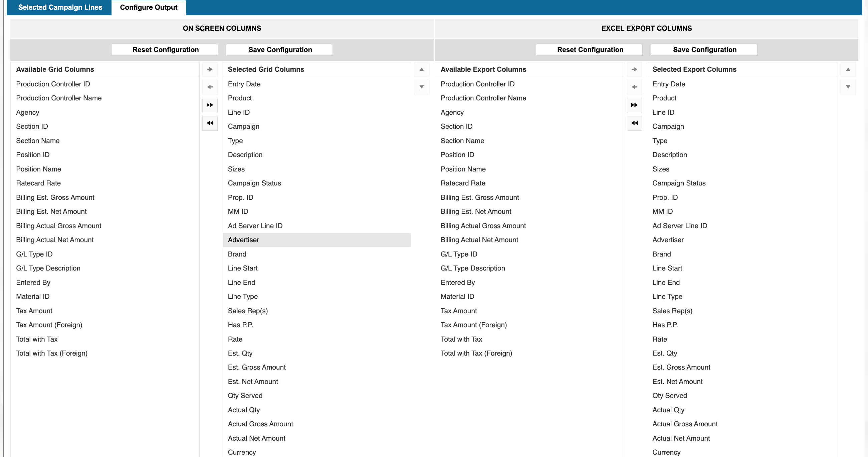Click grid move-all-left double arrow
This screenshot has width=868, height=457.
tap(210, 123)
